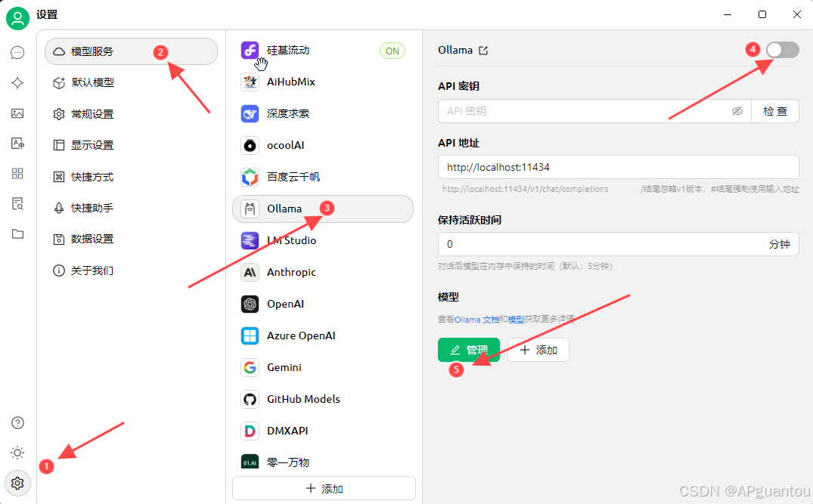813x504 pixels.
Task: Open the 数据设置 settings section
Action: [x=131, y=239]
